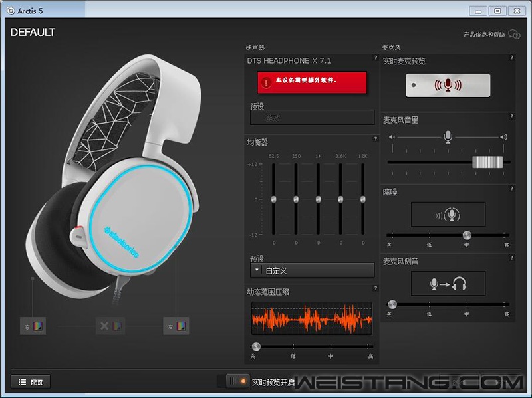This screenshot has width=532, height=398.
Task: Open help question mark for 降噪 panel
Action: click(x=511, y=189)
